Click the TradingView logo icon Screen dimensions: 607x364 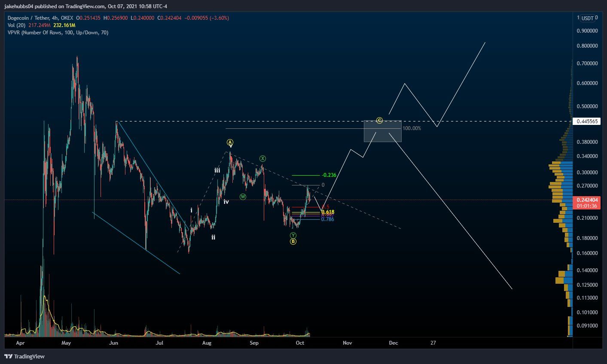pyautogui.click(x=9, y=356)
